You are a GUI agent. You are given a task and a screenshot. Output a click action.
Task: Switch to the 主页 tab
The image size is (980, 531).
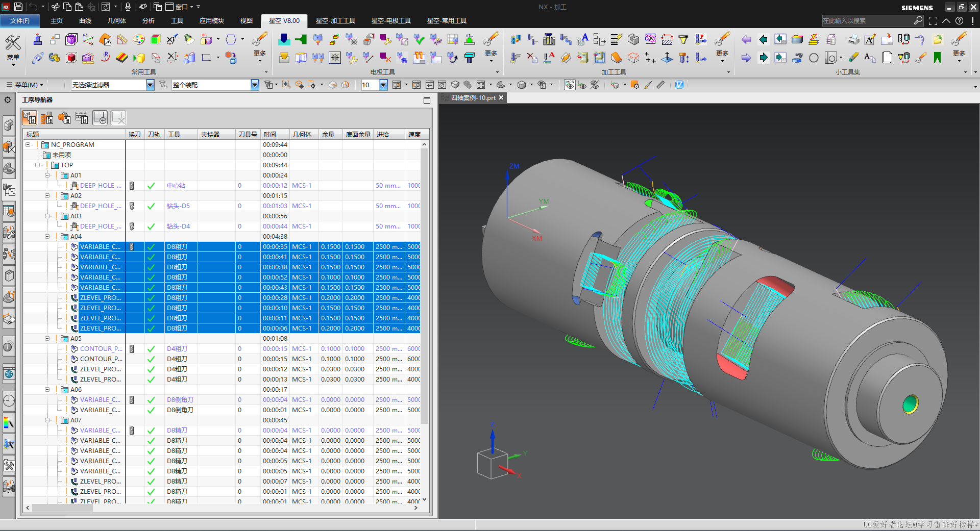(x=57, y=21)
